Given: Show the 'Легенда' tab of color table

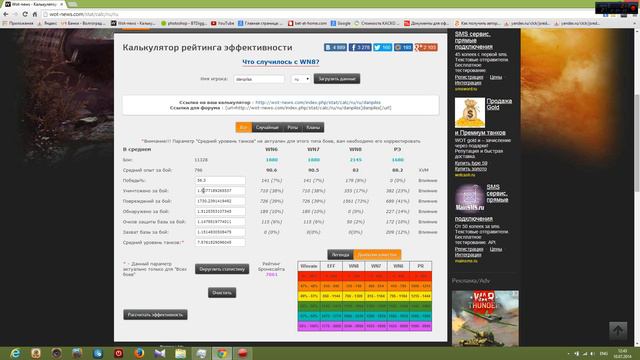Looking at the screenshot, I should click(340, 255).
